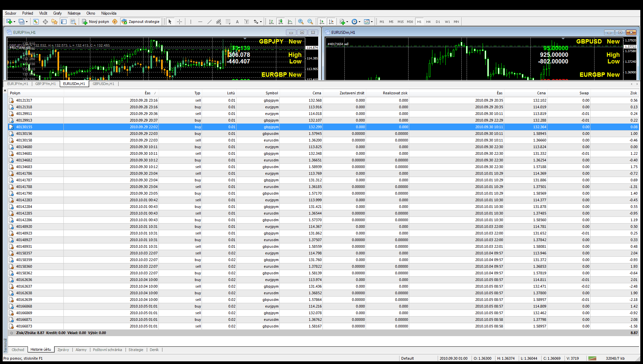
Task: Expand the indicators dropdown arrow
Action: pos(347,22)
